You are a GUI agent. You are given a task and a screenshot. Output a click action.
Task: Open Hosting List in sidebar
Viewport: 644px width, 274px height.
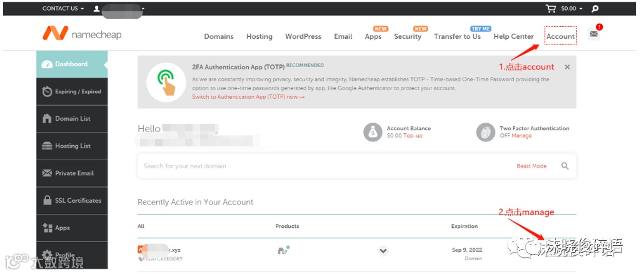(72, 146)
